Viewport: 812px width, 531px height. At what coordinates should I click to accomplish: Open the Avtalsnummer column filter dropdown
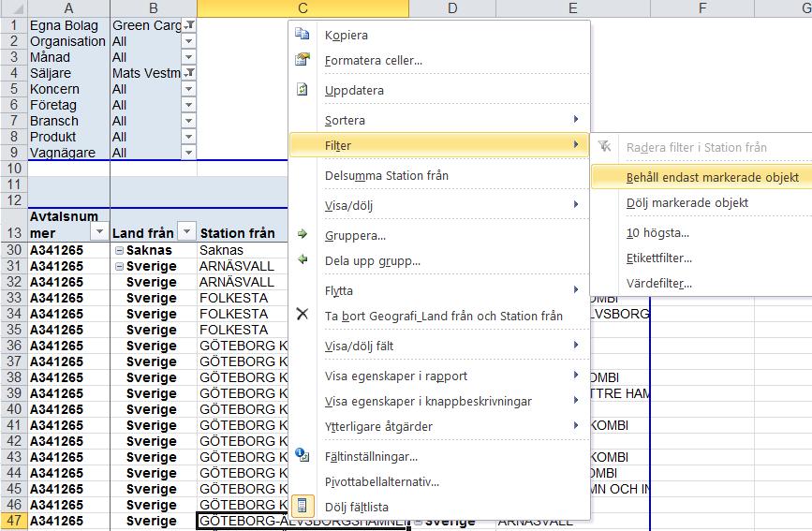(99, 231)
